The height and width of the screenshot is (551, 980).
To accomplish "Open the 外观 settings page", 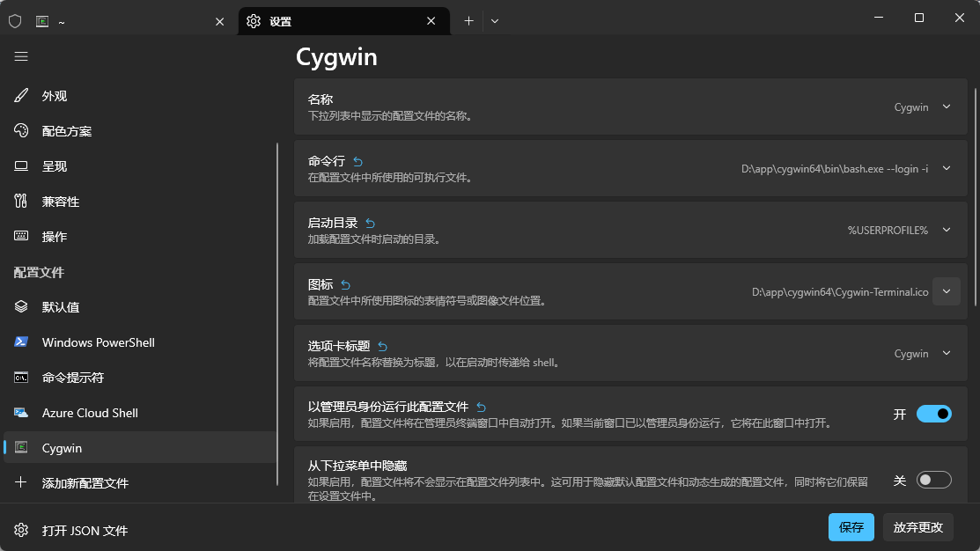I will click(140, 96).
